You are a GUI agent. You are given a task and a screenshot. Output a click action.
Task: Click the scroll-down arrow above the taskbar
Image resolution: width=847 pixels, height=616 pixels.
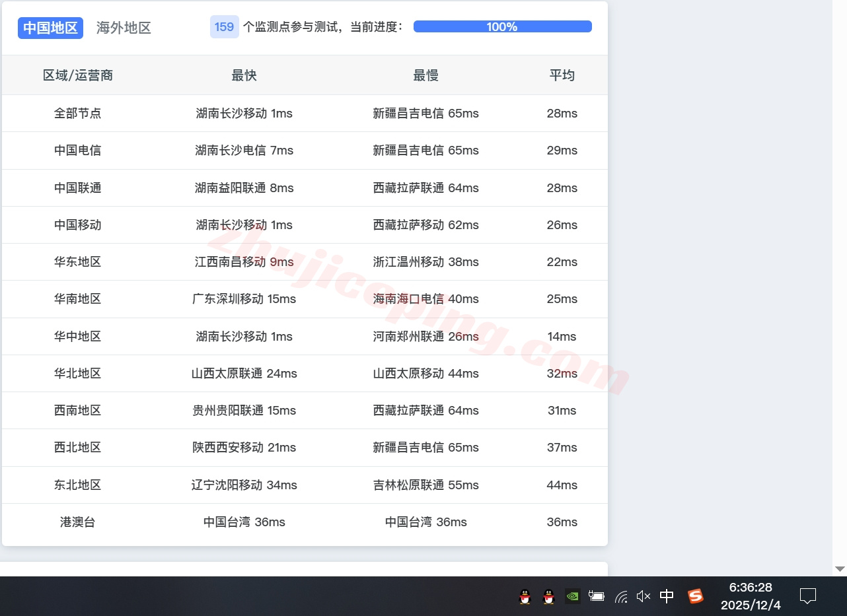click(x=839, y=568)
